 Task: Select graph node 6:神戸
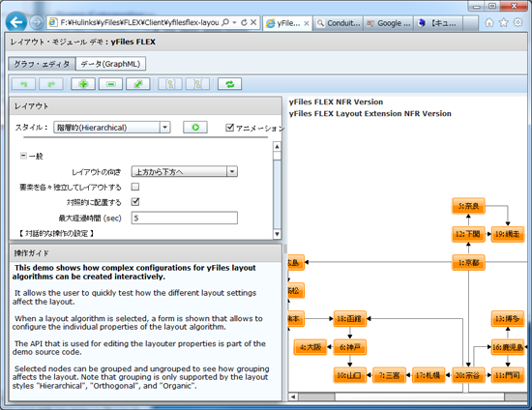(350, 347)
